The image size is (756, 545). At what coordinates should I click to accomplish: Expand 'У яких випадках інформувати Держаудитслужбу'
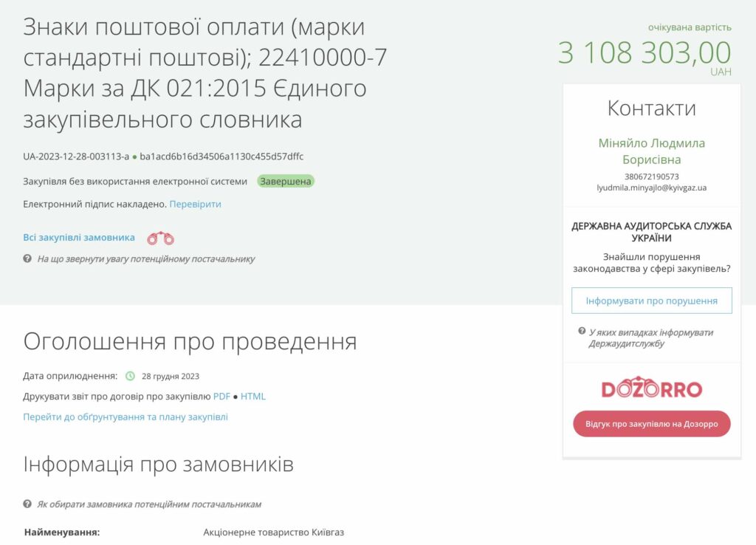[x=650, y=337]
